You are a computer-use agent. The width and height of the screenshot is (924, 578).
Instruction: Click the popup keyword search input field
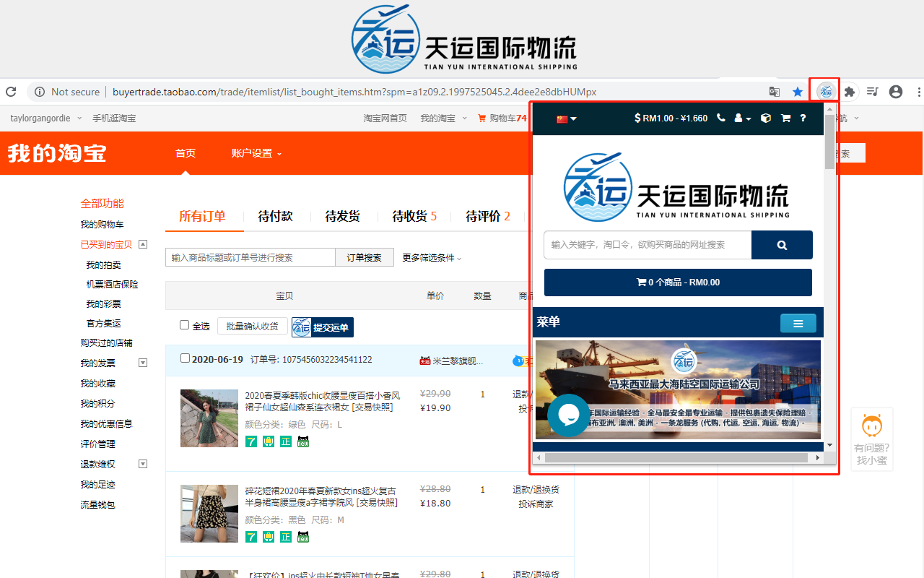[x=648, y=245]
